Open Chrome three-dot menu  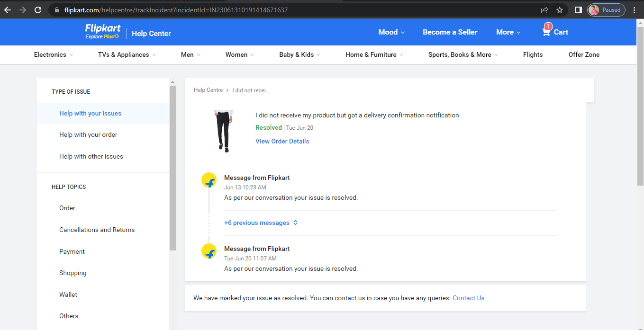(634, 10)
